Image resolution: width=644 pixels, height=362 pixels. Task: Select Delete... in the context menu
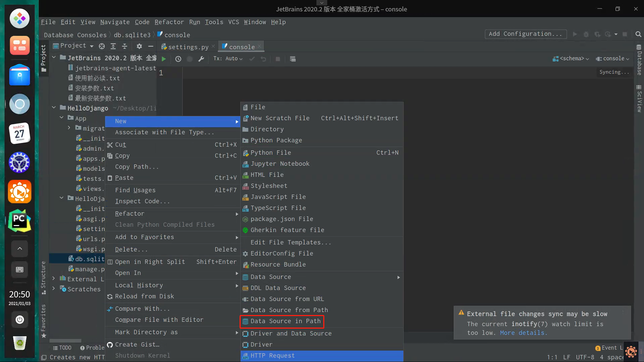172,250
